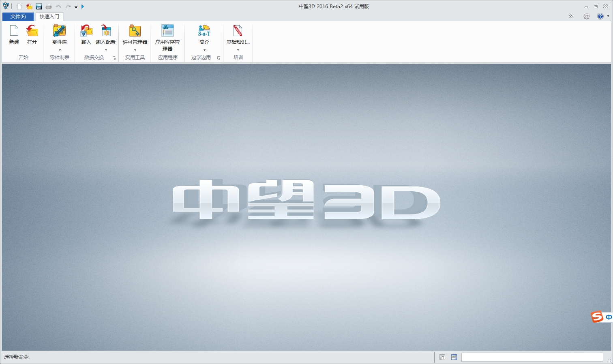Screen dimensions: 613x364
Task: Open the 文件(F) menu
Action: (x=17, y=17)
